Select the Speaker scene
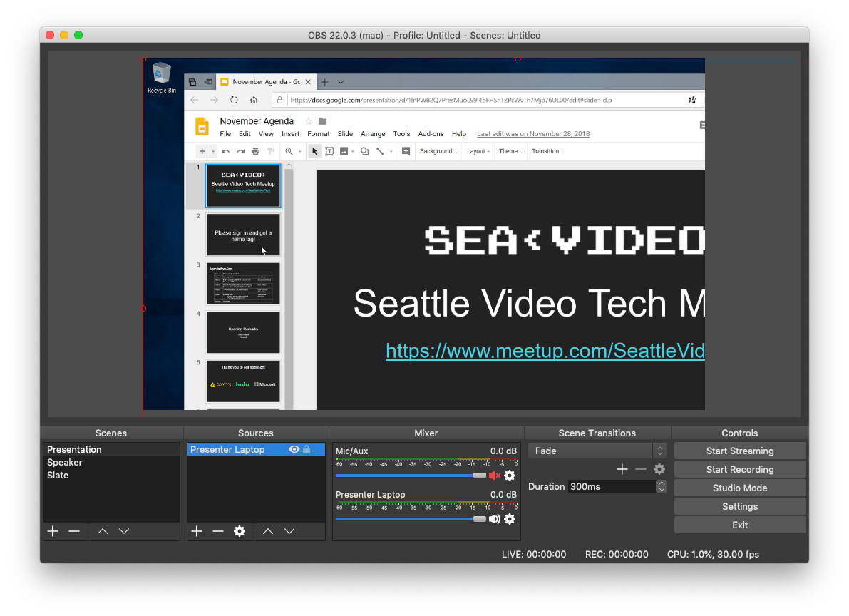This screenshot has height=616, width=849. click(x=111, y=463)
